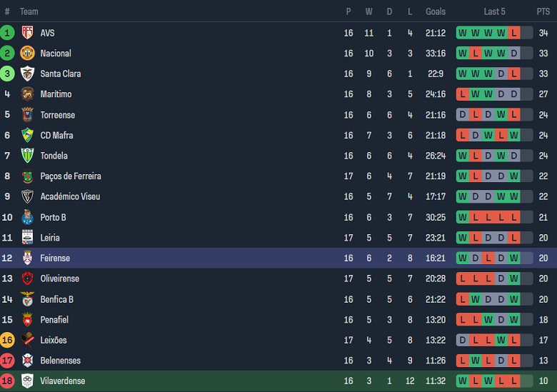557x392 pixels.
Task: Click AVS's most recent loss indicator
Action: click(x=514, y=33)
